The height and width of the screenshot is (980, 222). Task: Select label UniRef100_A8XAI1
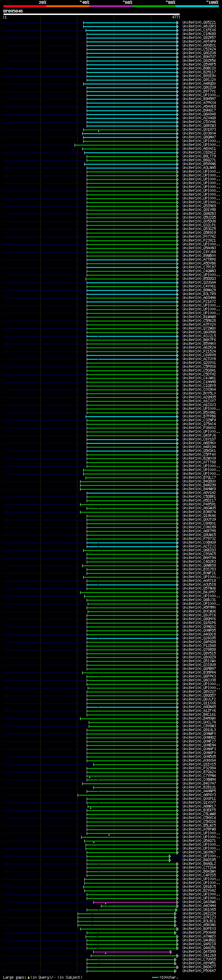pos(199,149)
